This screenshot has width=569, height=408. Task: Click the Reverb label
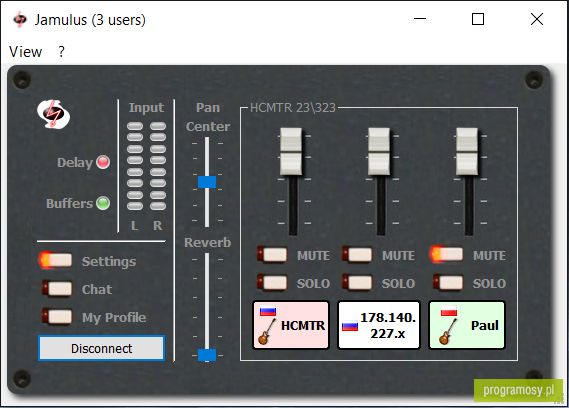tap(208, 242)
